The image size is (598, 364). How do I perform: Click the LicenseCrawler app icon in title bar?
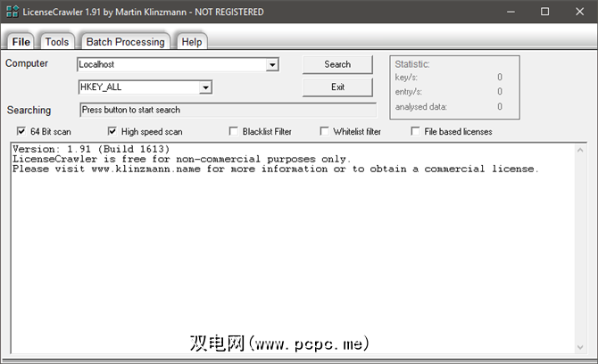12,12
